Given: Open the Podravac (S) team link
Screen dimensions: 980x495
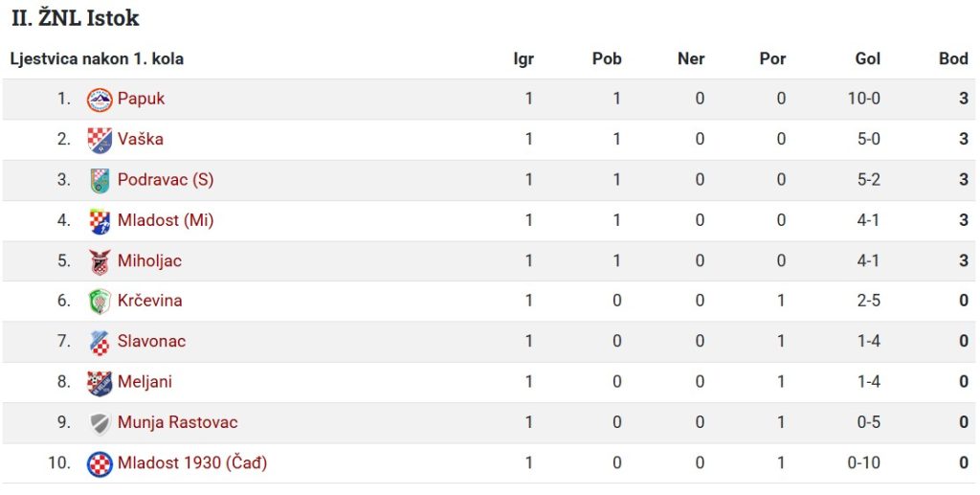Looking at the screenshot, I should 166,180.
